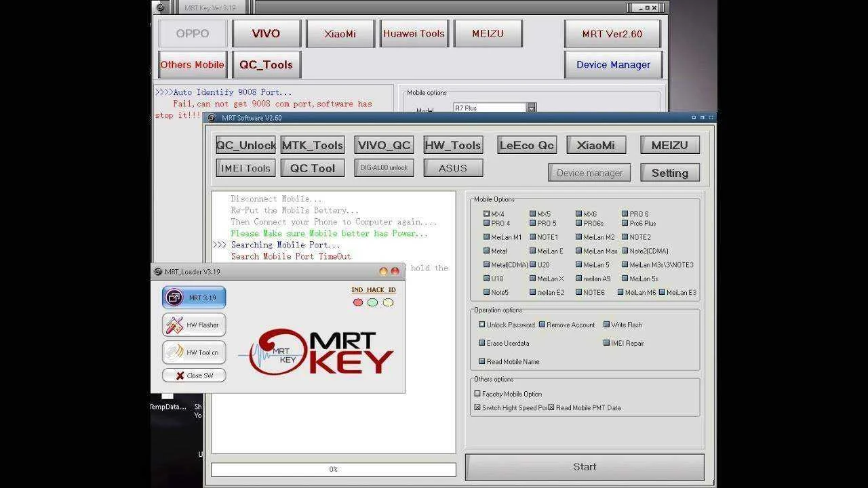Open Huawei Tools in MRT Key window
Image resolution: width=868 pixels, height=488 pixels.
coord(414,33)
